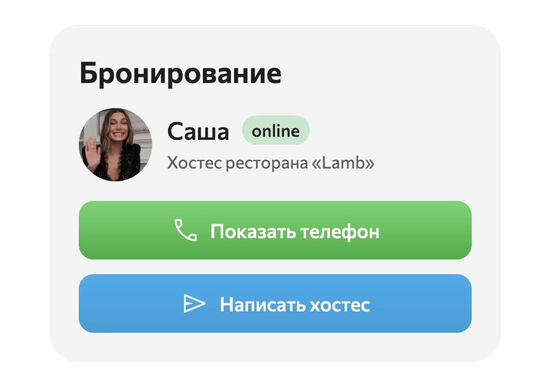This screenshot has width=545, height=392.
Task: Click the Бронирование heading
Action: point(180,73)
